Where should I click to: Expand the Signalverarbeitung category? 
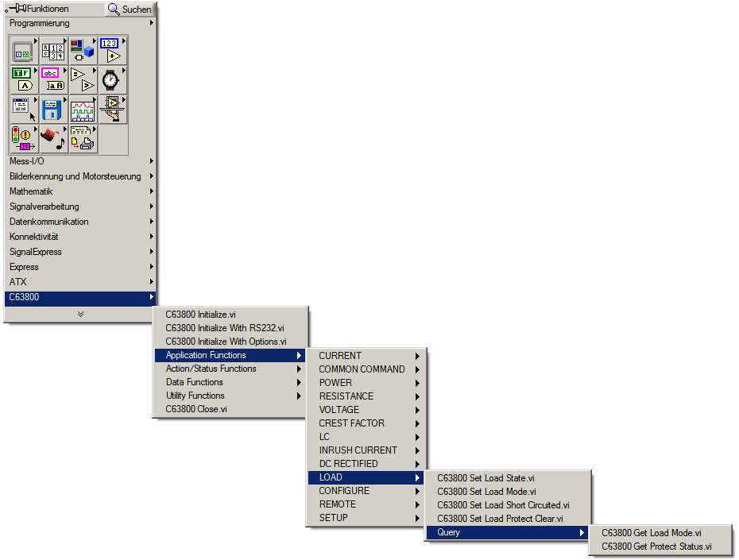click(x=80, y=207)
